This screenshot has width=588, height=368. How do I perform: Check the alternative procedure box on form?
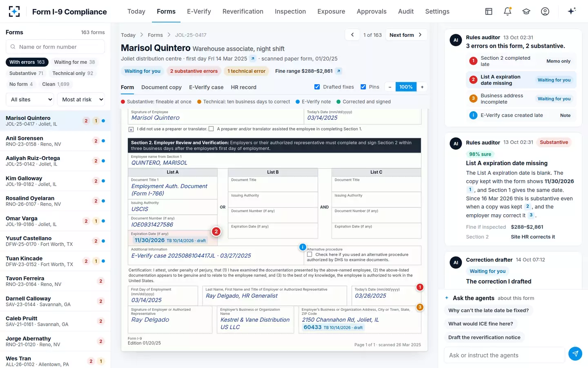(x=310, y=254)
